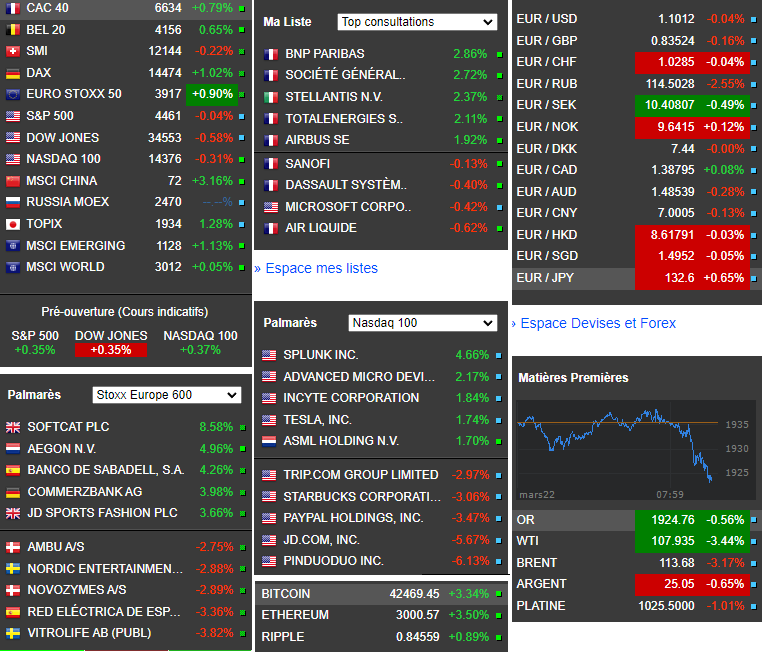This screenshot has width=768, height=654.
Task: Open the RED ELÉCTRICA DE ESP... stock row
Action: point(125,612)
